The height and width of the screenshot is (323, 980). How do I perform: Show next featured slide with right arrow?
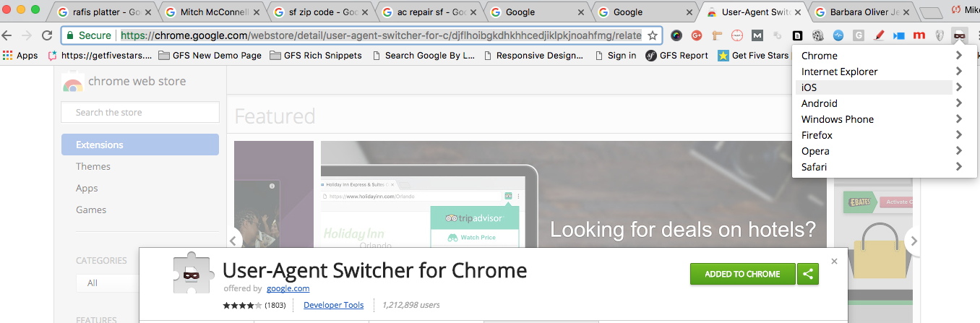pyautogui.click(x=914, y=241)
